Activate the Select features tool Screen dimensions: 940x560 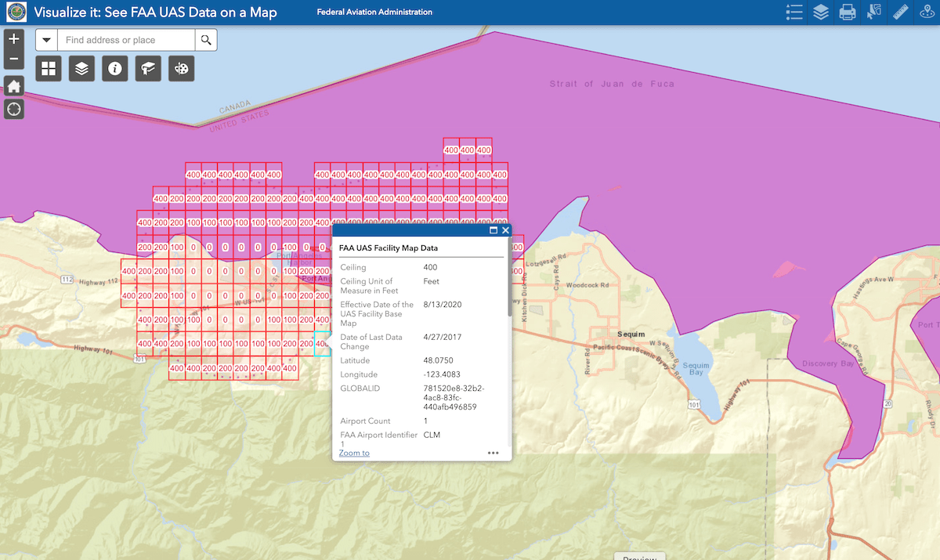[873, 12]
